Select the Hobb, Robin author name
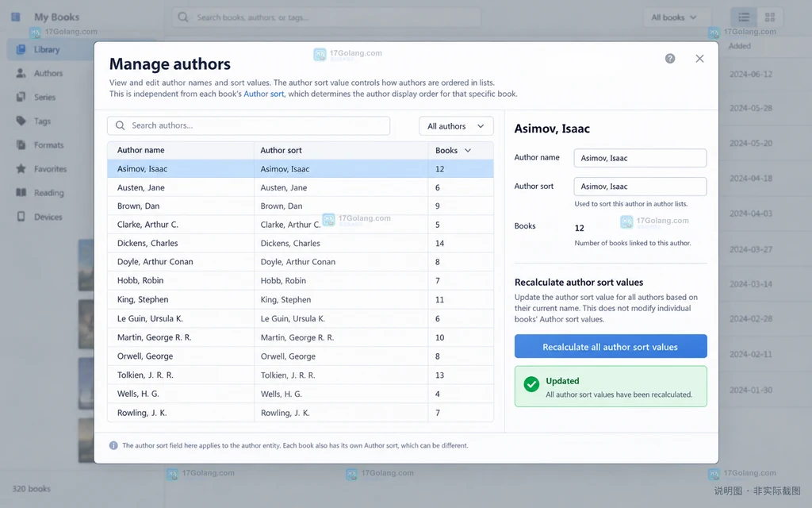The height and width of the screenshot is (508, 812). (140, 280)
